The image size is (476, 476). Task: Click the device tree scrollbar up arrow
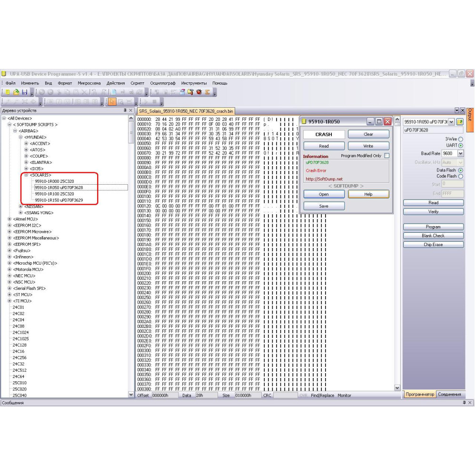pyautogui.click(x=131, y=118)
